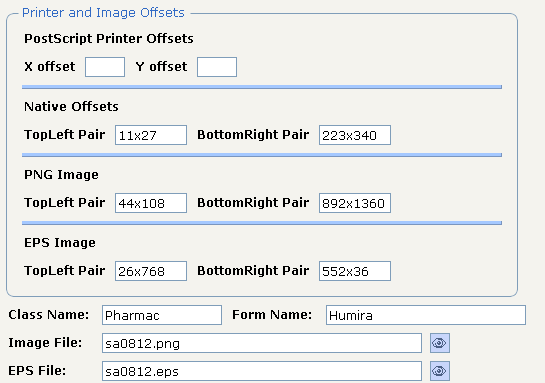The width and height of the screenshot is (545, 383).
Task: Click the EPS Image heading
Action: 60,243
